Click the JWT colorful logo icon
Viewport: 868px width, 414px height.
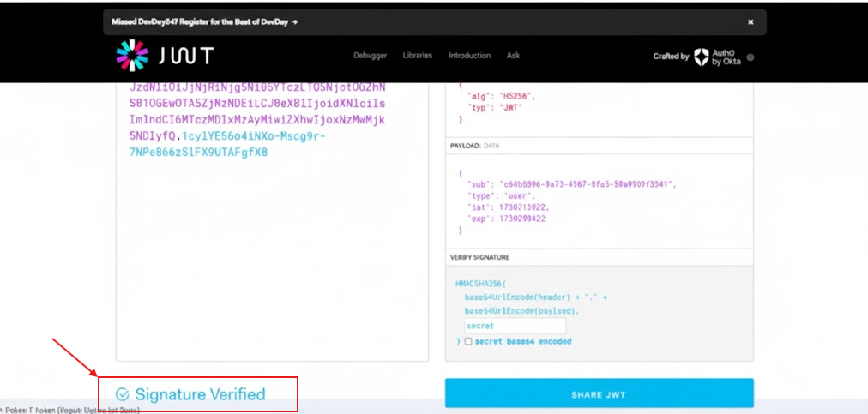tap(132, 56)
